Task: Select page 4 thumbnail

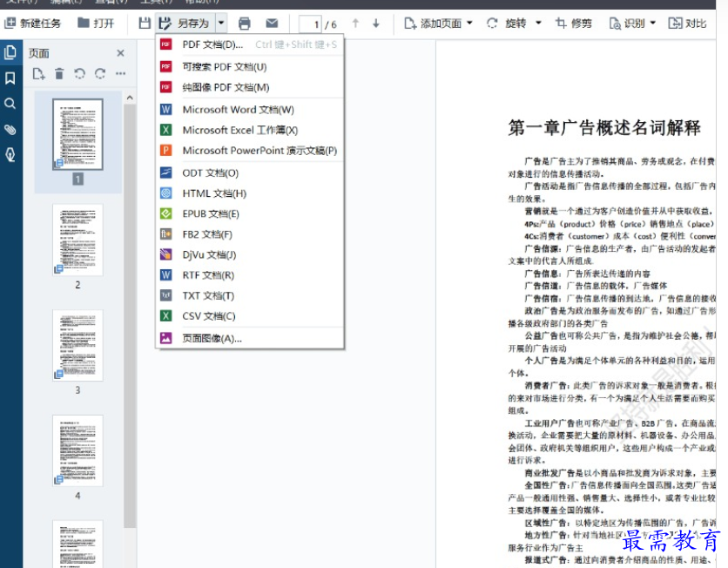Action: click(x=78, y=451)
